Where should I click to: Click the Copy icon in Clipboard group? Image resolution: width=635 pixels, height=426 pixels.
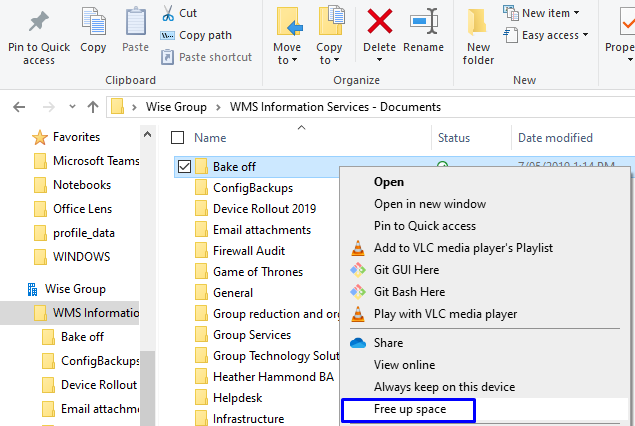pos(94,21)
